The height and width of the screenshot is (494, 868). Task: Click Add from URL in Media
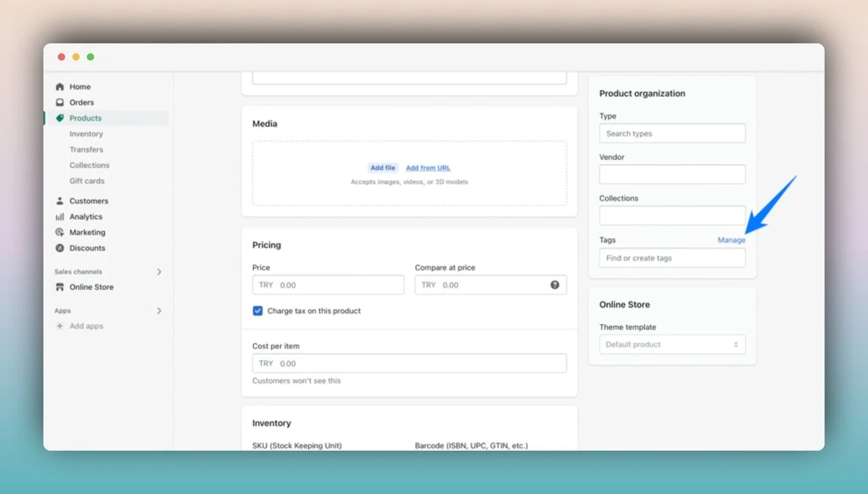tap(427, 167)
